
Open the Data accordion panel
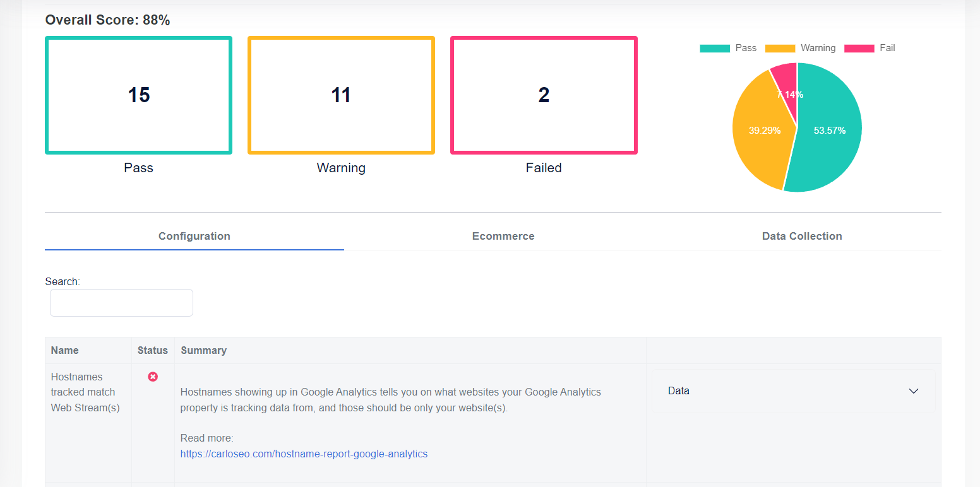793,391
